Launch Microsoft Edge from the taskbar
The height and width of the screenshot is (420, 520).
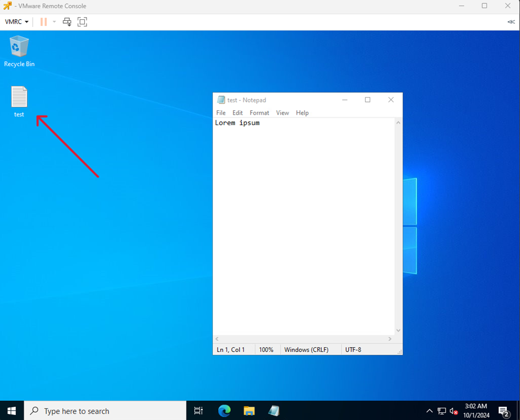click(x=224, y=411)
